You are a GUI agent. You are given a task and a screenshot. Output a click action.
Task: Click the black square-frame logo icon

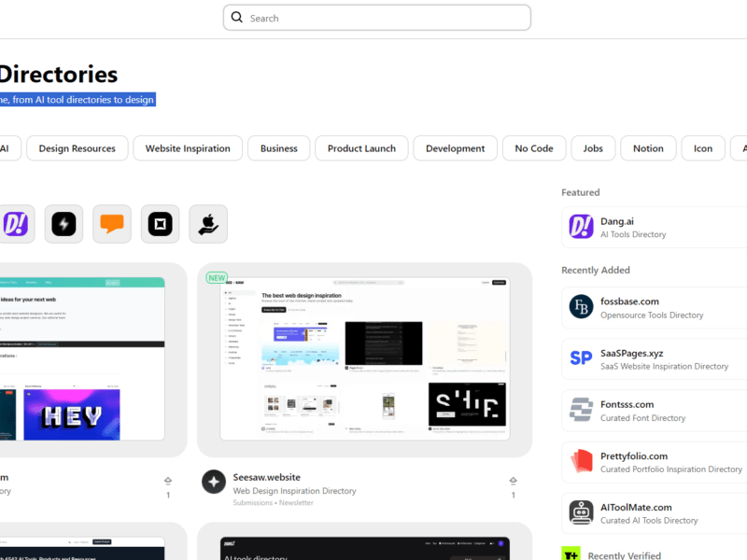click(160, 224)
